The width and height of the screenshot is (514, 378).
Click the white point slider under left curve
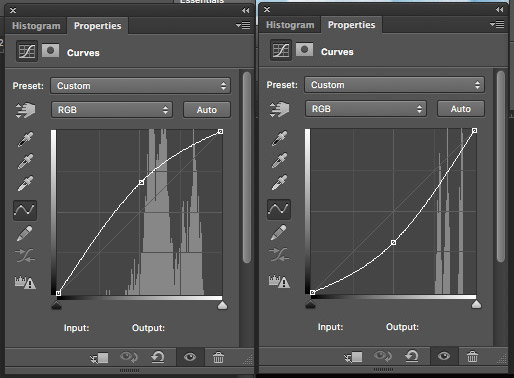222,305
